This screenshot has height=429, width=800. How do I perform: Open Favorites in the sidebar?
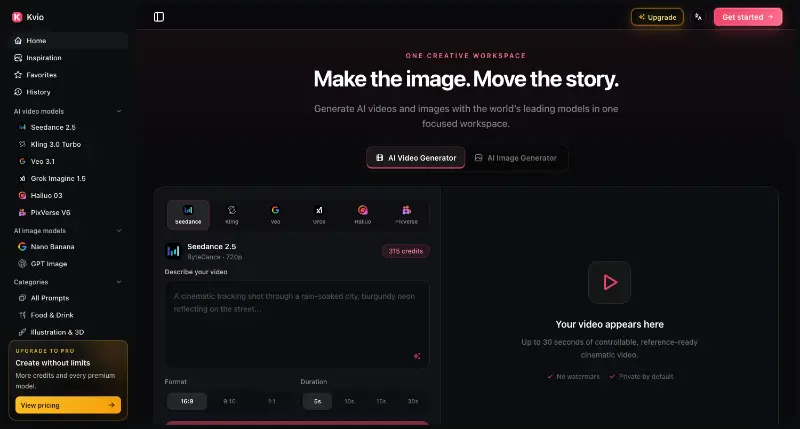point(68,74)
